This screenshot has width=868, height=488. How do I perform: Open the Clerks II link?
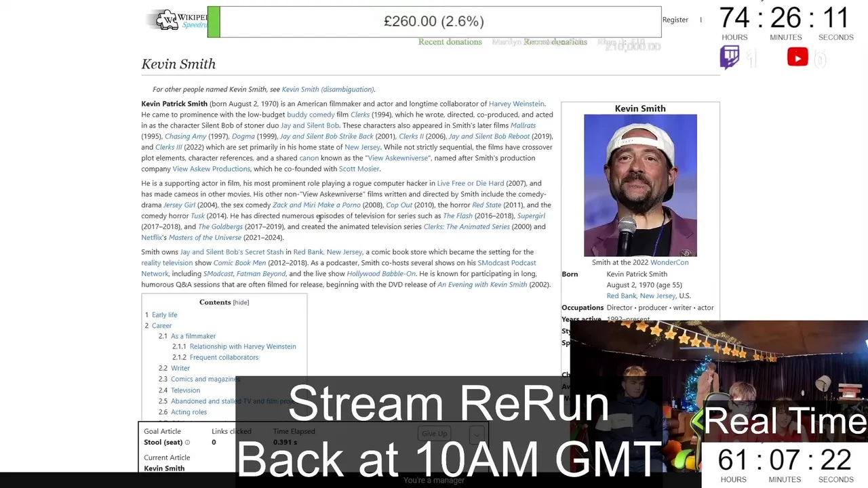(x=411, y=136)
